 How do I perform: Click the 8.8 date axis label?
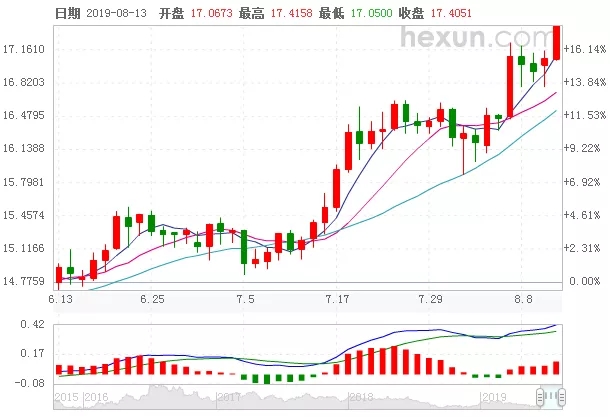coord(524,300)
